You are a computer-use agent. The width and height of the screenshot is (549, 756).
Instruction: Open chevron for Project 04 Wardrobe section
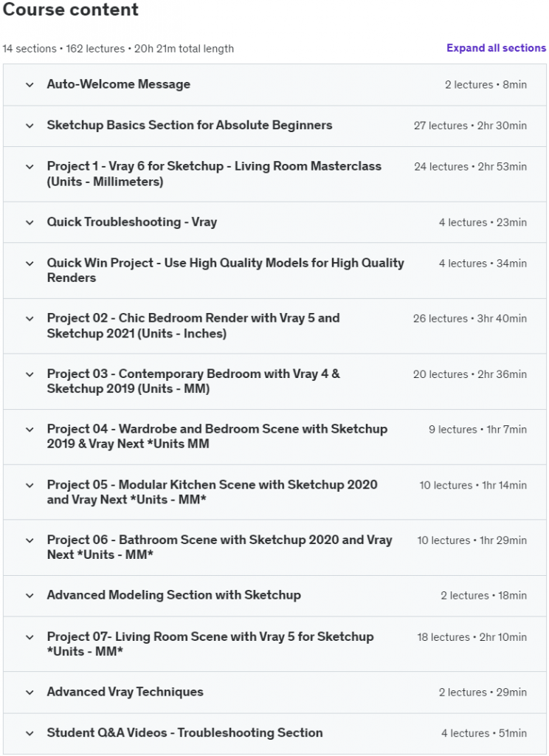(x=30, y=430)
